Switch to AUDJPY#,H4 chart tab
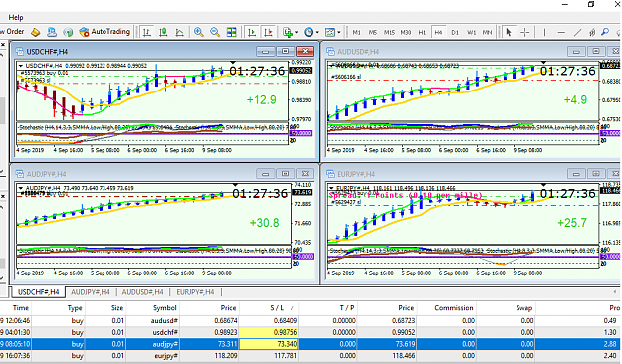 91,292
